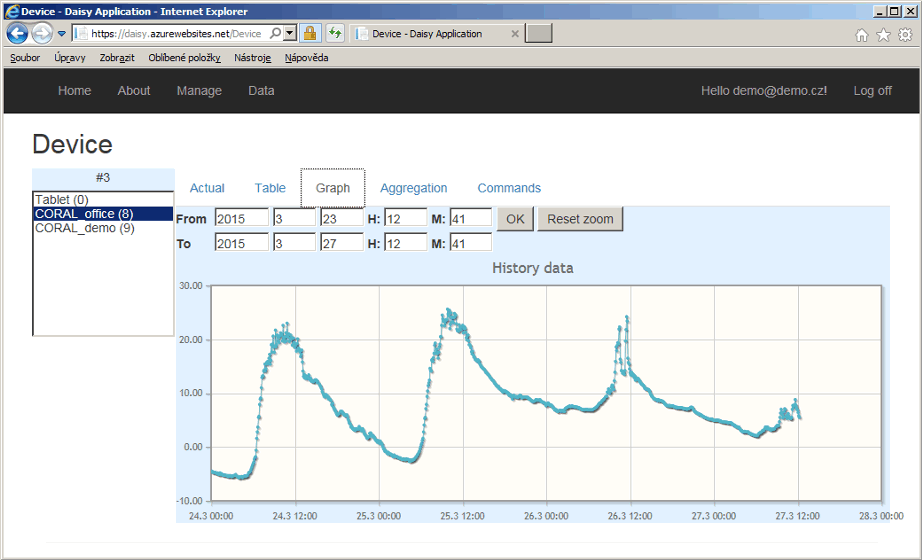Open the About page link

(133, 91)
